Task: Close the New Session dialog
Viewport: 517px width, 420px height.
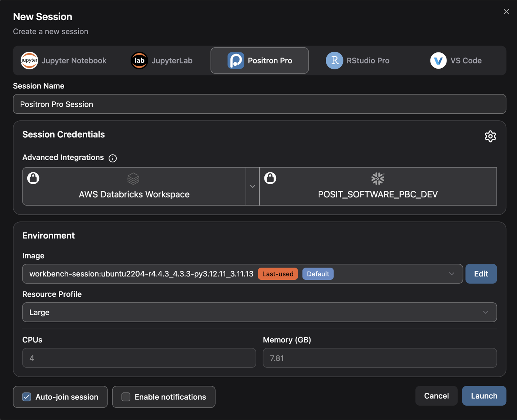Action: [x=506, y=12]
